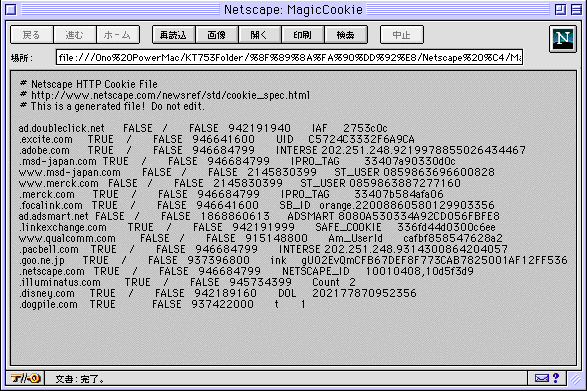587x391 pixels.
Task: Select the .pacbell.com cookie row
Action: click(x=263, y=249)
